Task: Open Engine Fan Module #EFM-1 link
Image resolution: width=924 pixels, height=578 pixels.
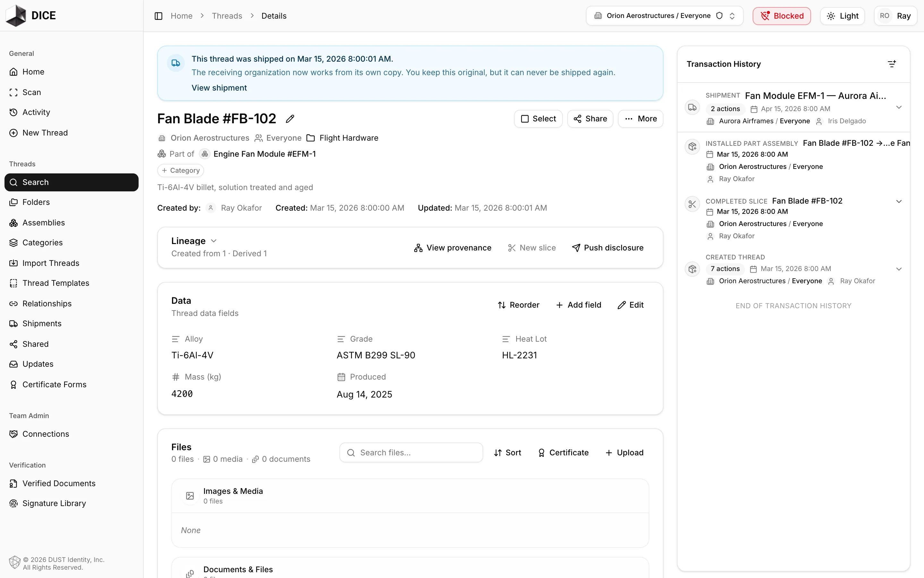Action: 265,154
